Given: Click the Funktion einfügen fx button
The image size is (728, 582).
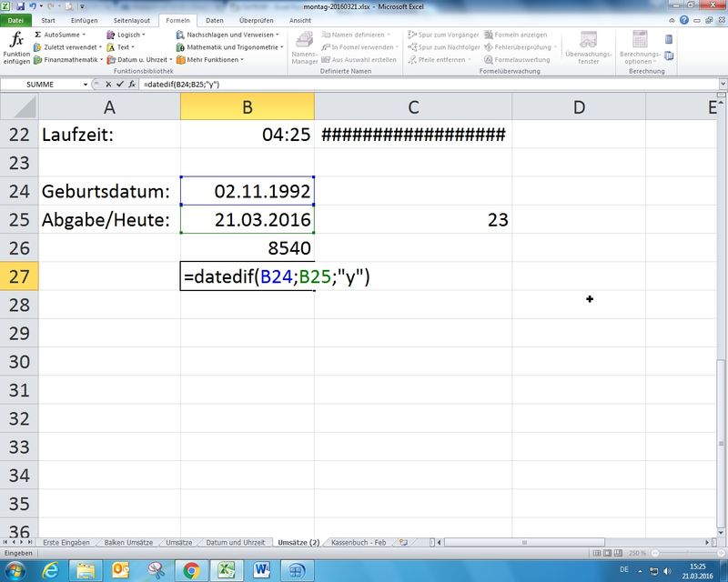Looking at the screenshot, I should pyautogui.click(x=15, y=46).
